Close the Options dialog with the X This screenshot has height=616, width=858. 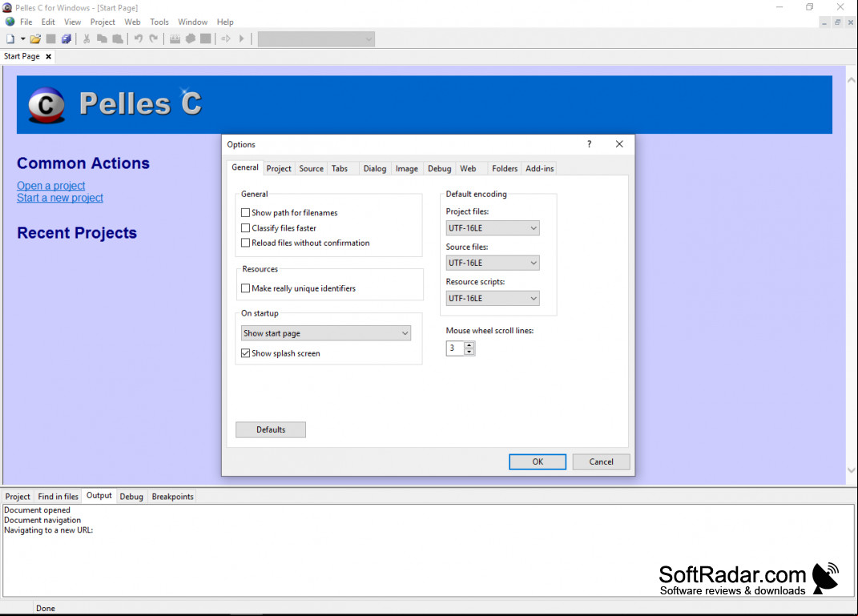pyautogui.click(x=619, y=144)
